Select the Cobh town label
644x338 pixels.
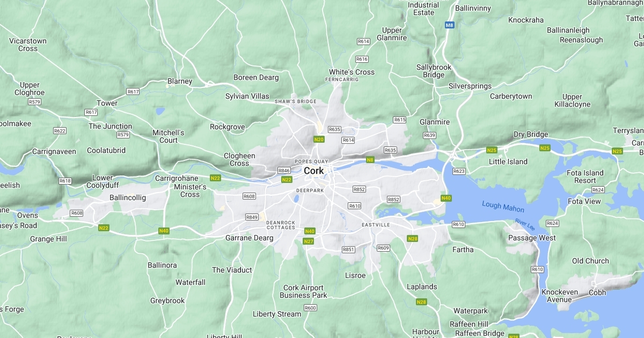click(597, 292)
